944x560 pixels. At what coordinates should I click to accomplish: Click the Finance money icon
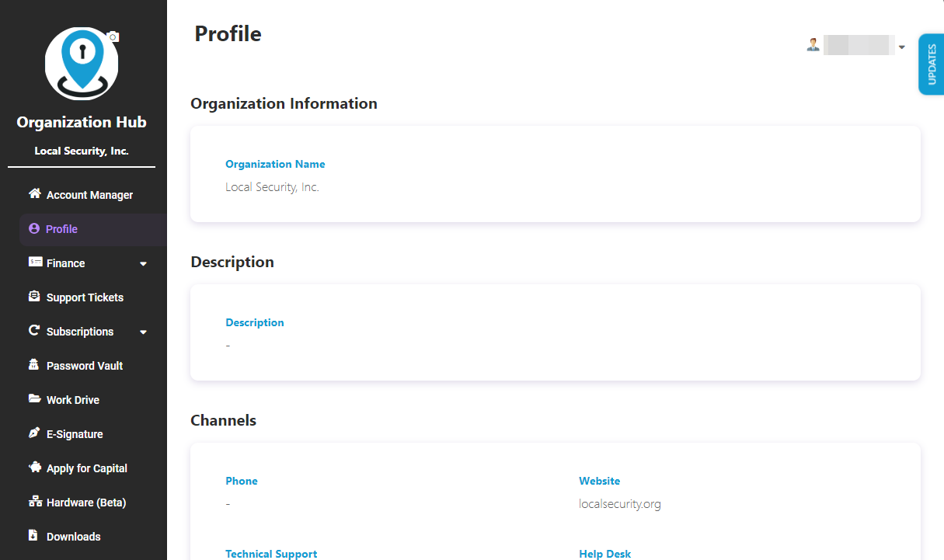point(35,262)
